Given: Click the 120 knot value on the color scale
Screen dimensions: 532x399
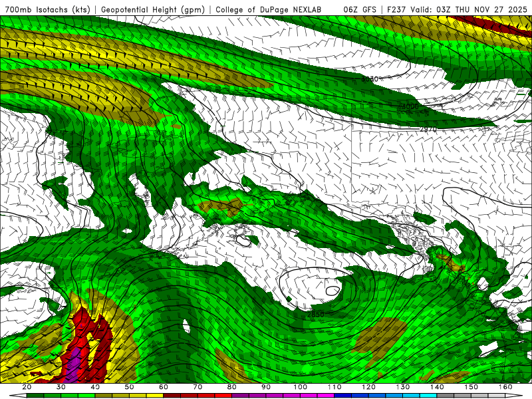Looking at the screenshot, I should click(369, 387).
